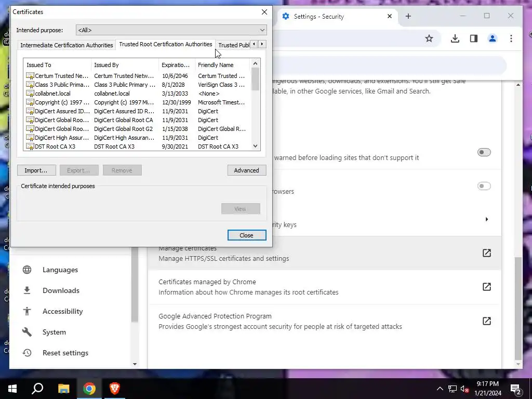Open Downloads settings link

click(61, 290)
